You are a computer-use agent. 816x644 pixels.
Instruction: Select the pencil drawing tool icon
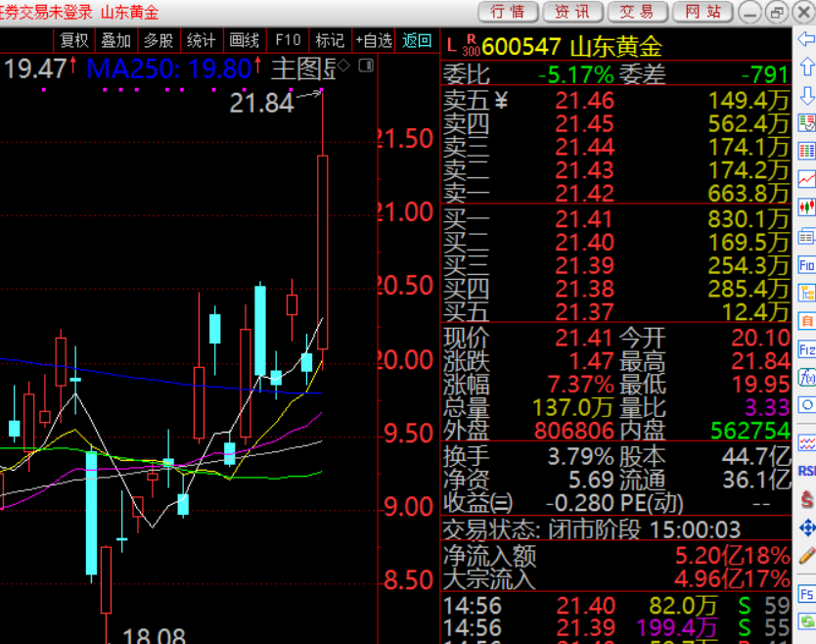coord(806,556)
